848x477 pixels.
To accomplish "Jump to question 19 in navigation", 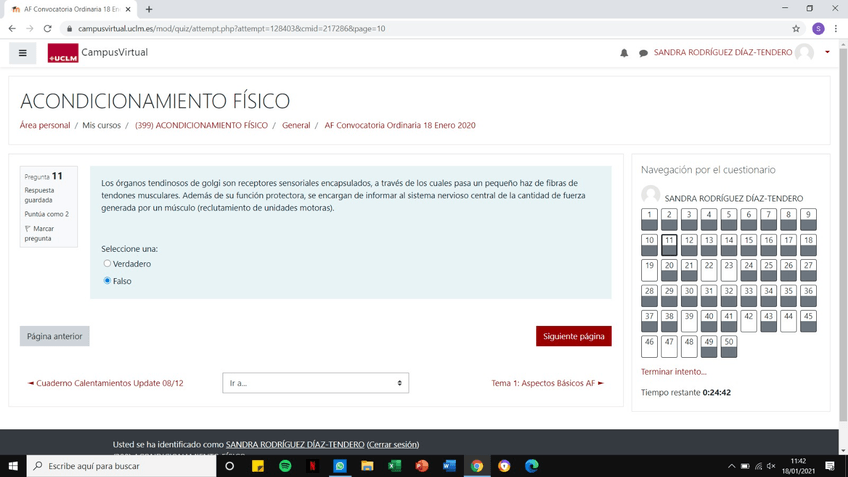I will click(649, 270).
